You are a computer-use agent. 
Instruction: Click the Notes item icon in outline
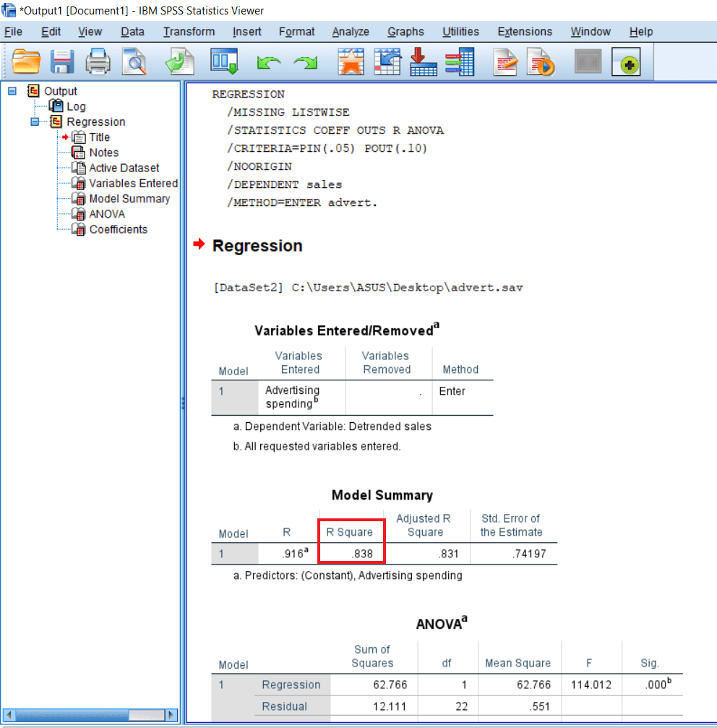point(79,153)
